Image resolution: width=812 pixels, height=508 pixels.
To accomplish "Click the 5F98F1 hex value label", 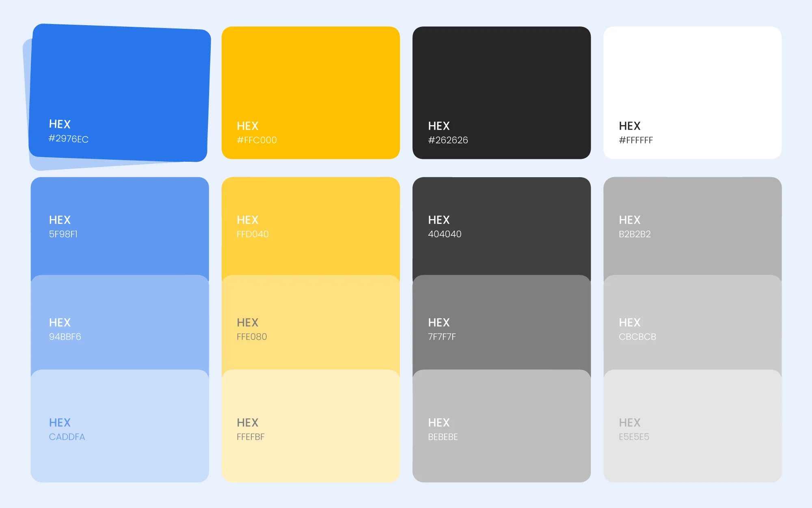I will tap(63, 234).
